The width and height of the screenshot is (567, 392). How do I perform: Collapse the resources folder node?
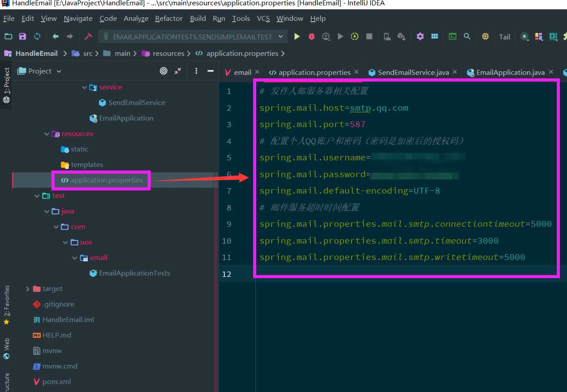47,134
